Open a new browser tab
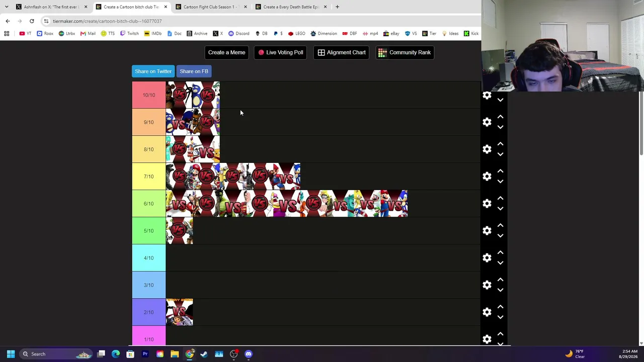Screen dimensions: 644x362 pyautogui.click(x=337, y=7)
